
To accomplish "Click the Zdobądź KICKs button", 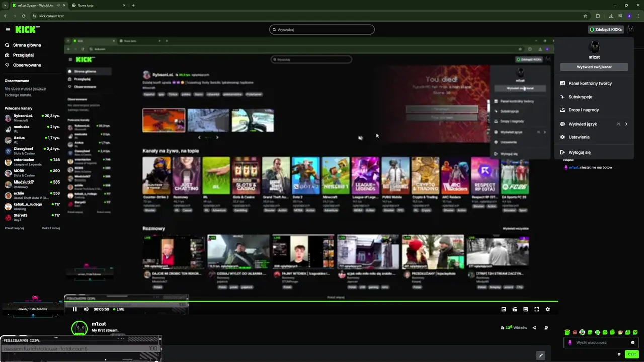I will point(606,29).
